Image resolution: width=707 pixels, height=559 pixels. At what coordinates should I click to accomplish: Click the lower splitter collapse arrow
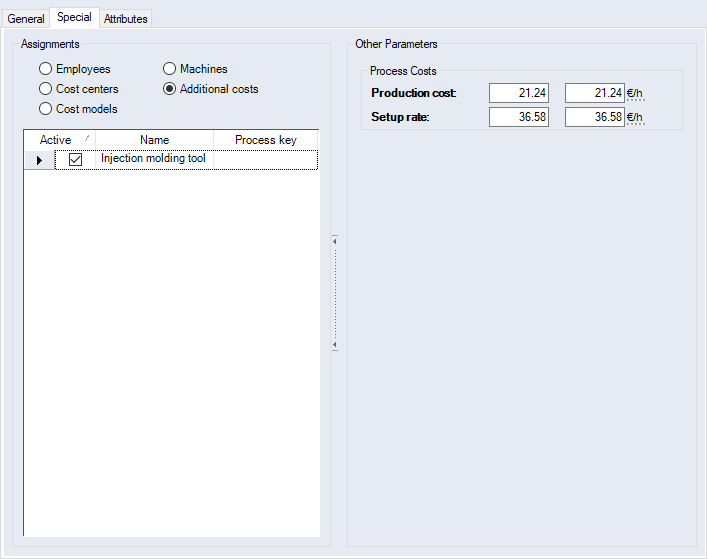click(335, 345)
